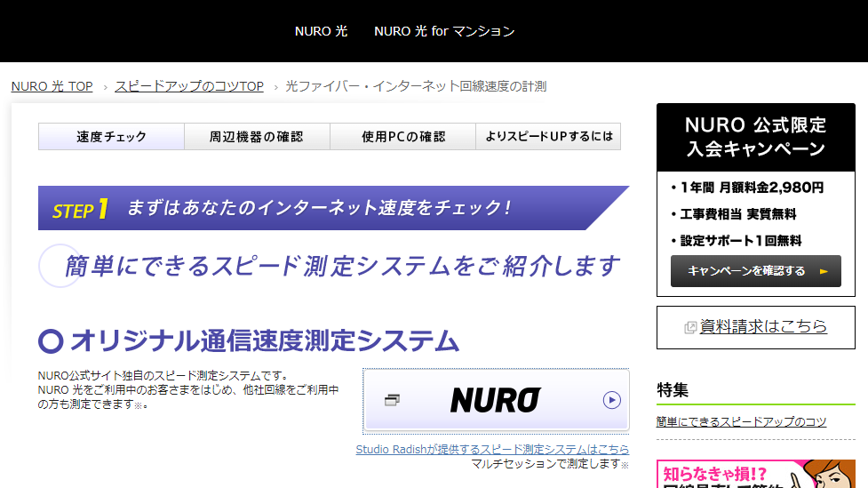Click the NURO 公式限定 入会キャンペーン banner heading

[756, 137]
